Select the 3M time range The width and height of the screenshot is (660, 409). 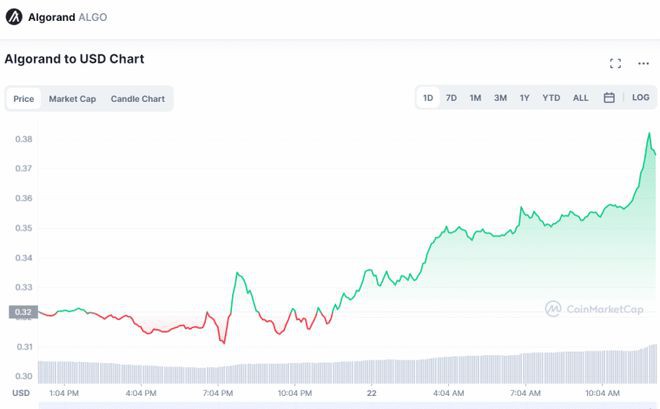[500, 98]
